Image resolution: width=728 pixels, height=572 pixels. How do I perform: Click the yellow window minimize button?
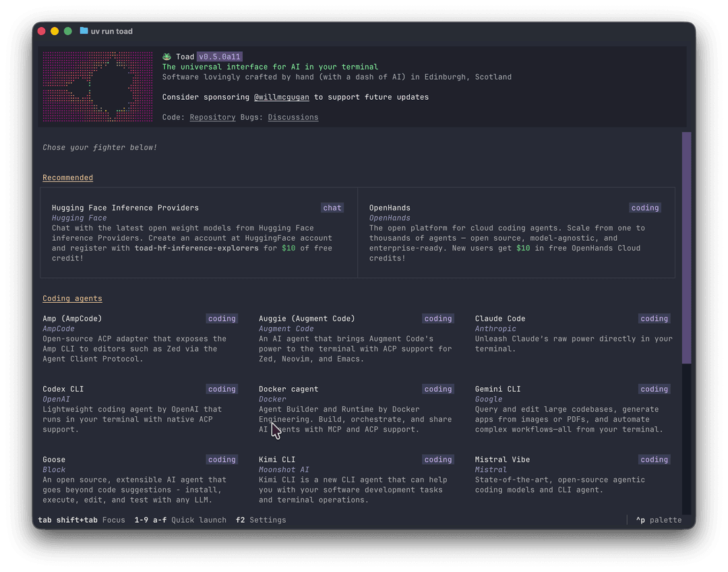pyautogui.click(x=55, y=31)
